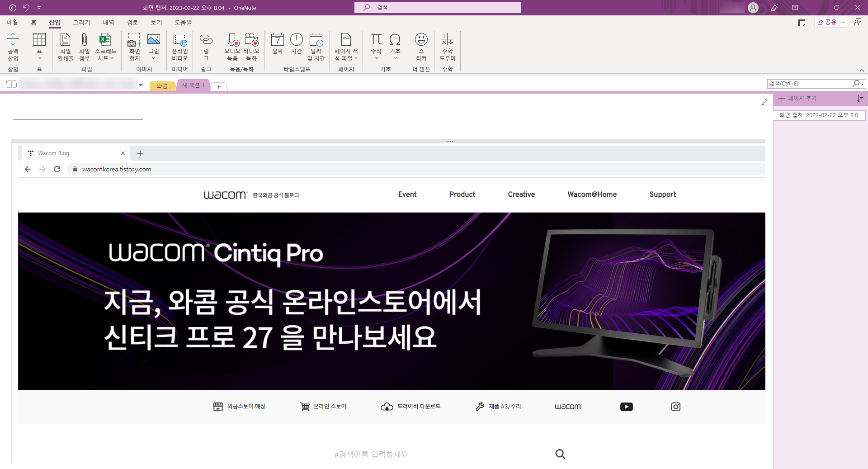Viewport: 868px width, 469px height.
Task: Click the Sticker smiley icon
Action: (421, 47)
